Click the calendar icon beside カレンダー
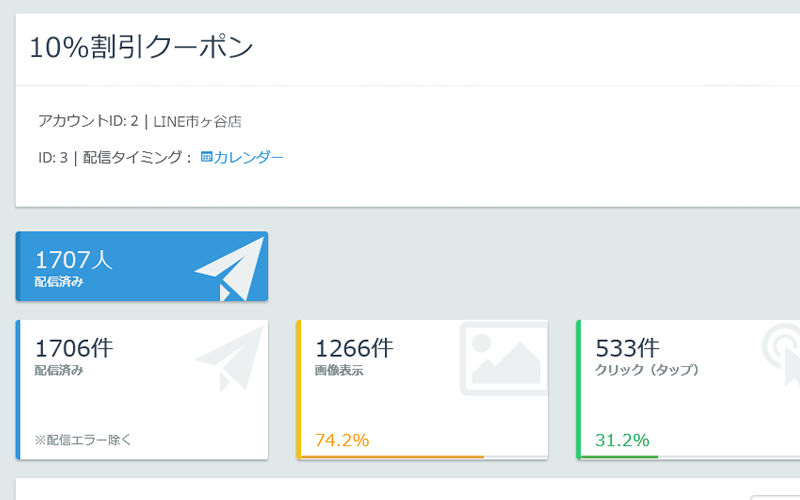This screenshot has height=500, width=800. tap(206, 157)
